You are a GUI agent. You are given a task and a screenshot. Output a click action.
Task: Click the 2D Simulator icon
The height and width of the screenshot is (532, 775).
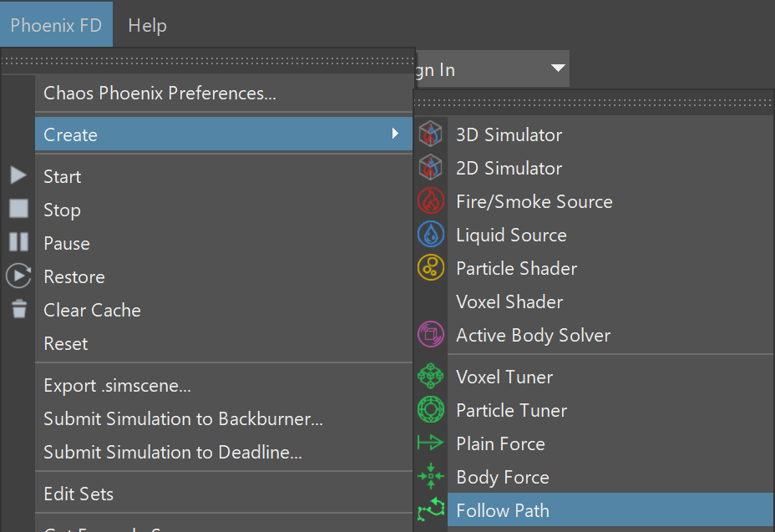point(430,167)
